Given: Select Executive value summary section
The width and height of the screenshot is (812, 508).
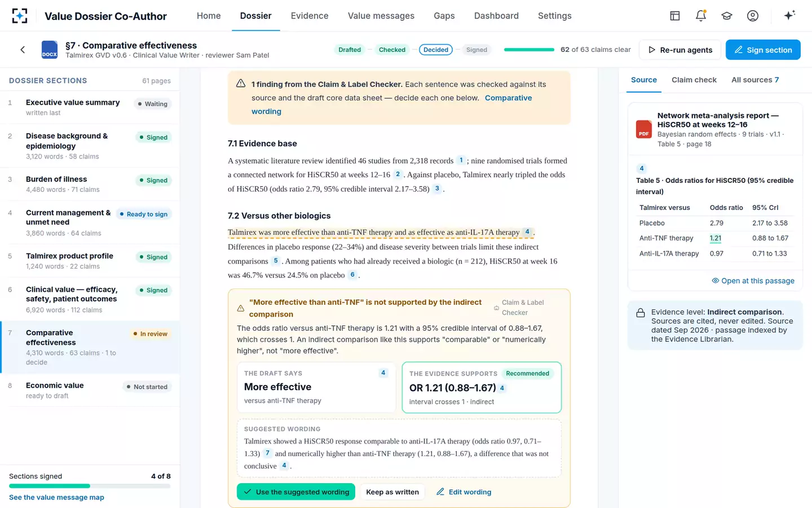Looking at the screenshot, I should point(90,107).
